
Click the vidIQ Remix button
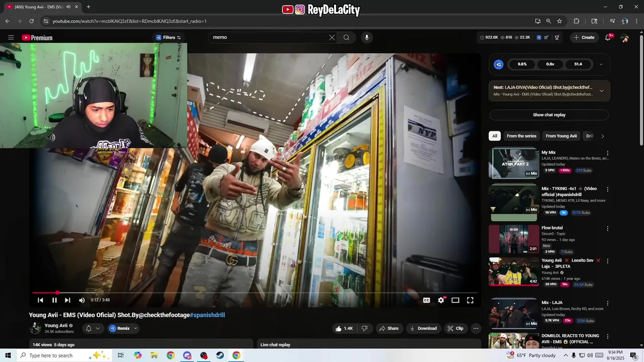120,328
